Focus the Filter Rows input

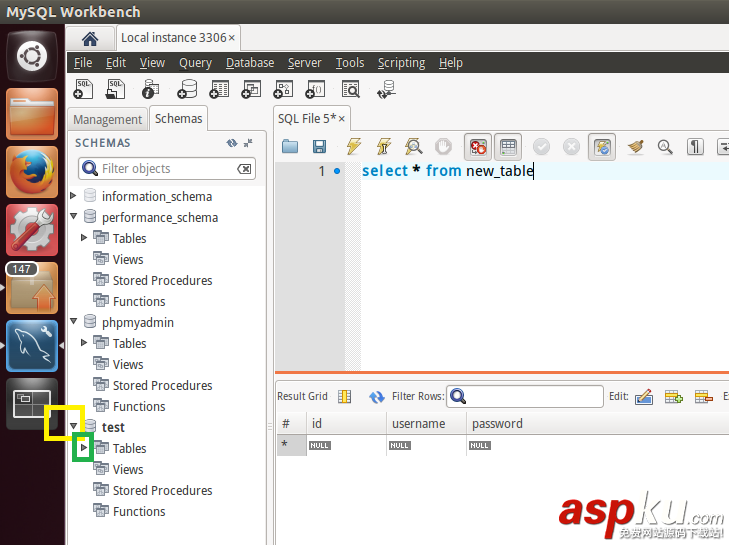click(525, 397)
